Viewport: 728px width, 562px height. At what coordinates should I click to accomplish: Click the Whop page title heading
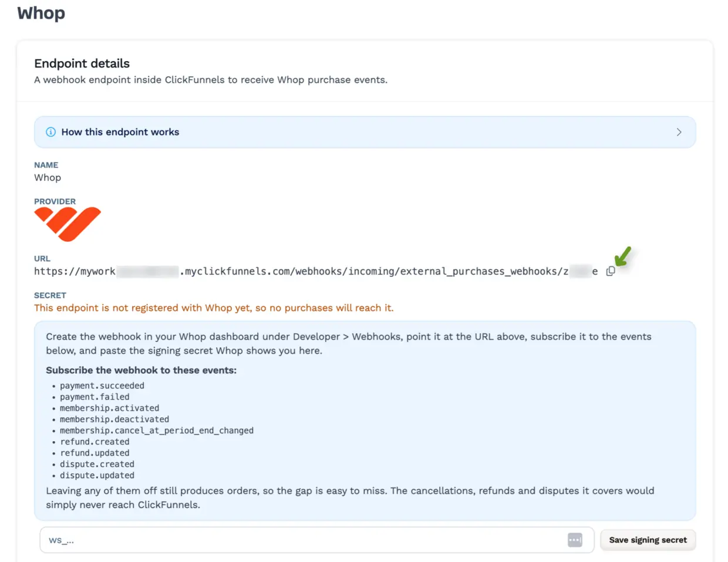[x=41, y=13]
